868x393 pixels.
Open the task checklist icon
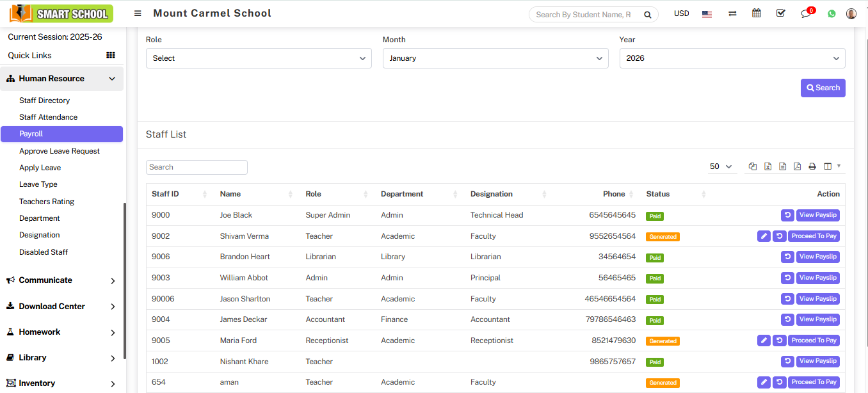coord(780,13)
